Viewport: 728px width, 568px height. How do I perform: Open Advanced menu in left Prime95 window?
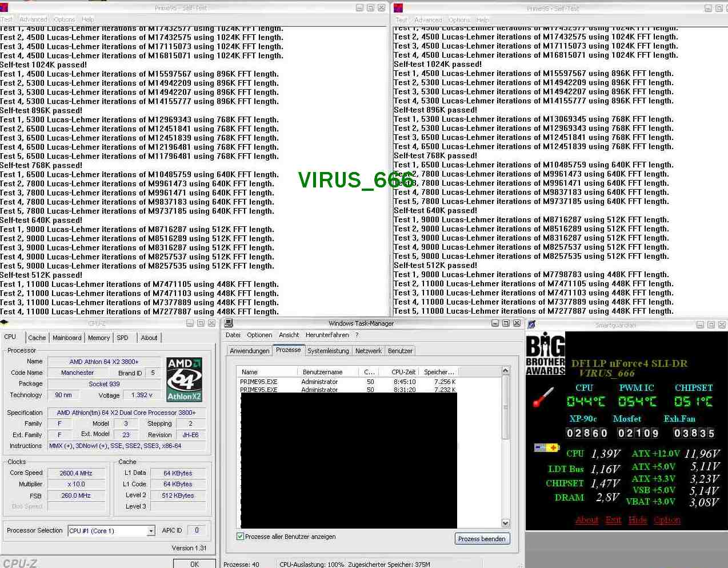[x=33, y=19]
